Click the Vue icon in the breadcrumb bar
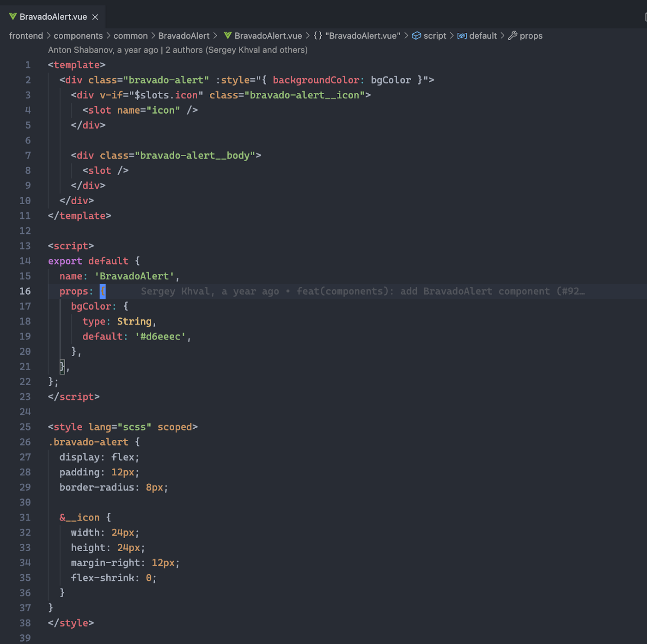This screenshot has height=644, width=647. point(228,36)
